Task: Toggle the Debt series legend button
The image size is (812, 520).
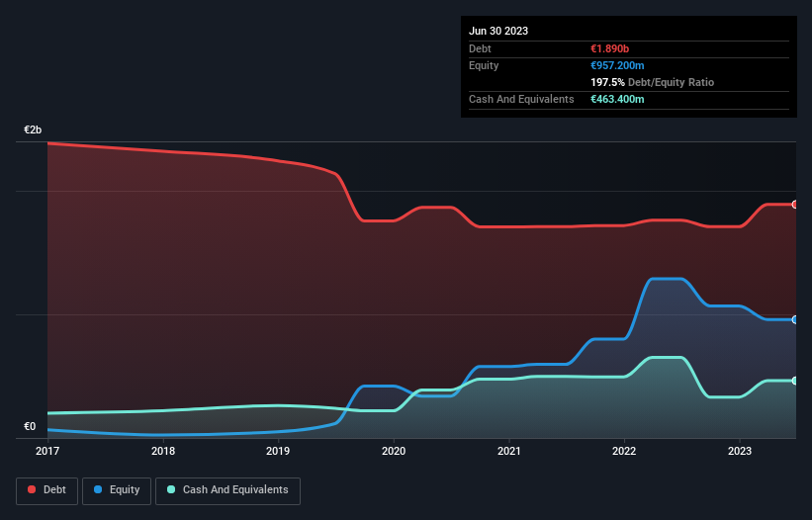Action: point(47,490)
